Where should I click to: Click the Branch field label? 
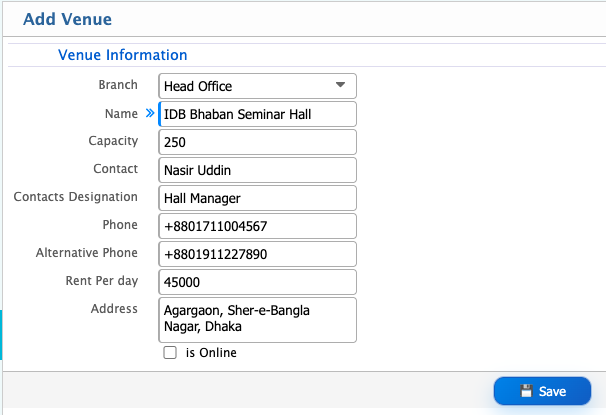coord(118,85)
